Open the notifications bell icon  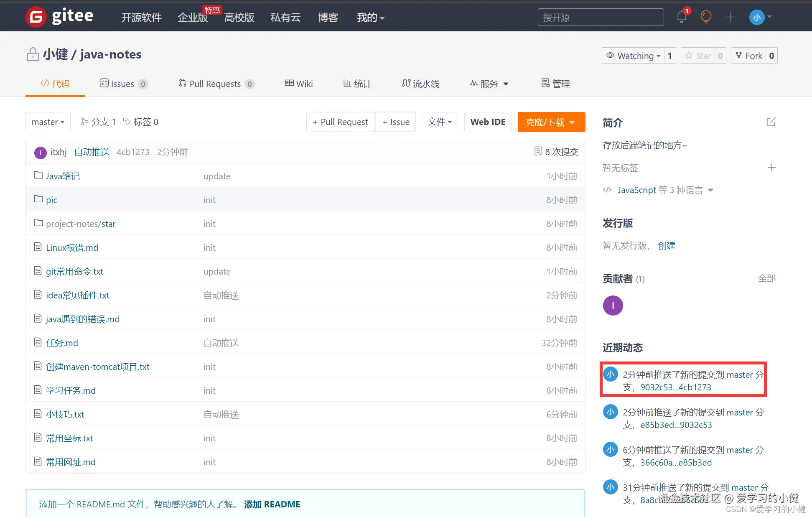pyautogui.click(x=681, y=17)
